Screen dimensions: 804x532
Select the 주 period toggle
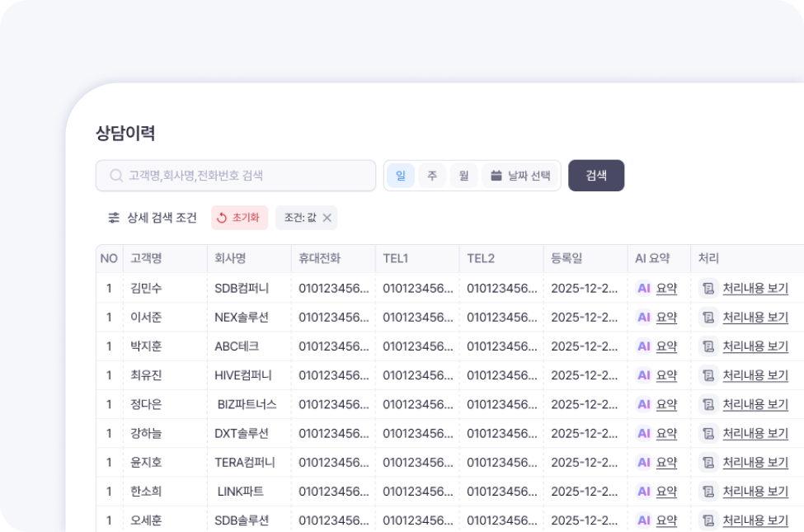432,176
